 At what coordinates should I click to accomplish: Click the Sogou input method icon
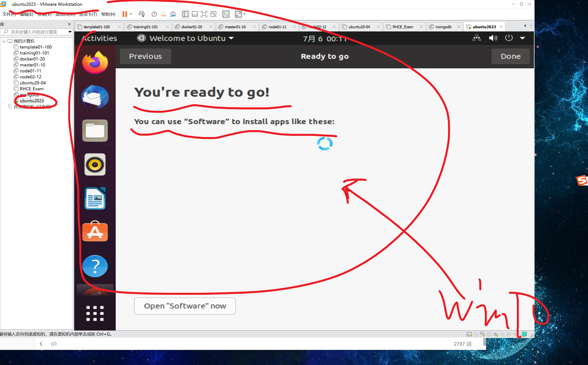tap(582, 181)
